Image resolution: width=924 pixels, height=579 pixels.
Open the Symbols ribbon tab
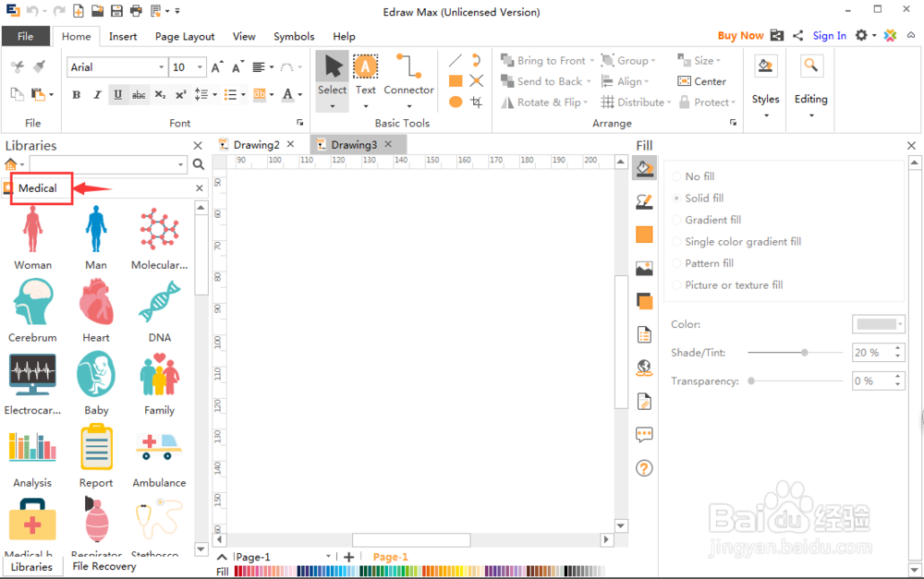294,37
